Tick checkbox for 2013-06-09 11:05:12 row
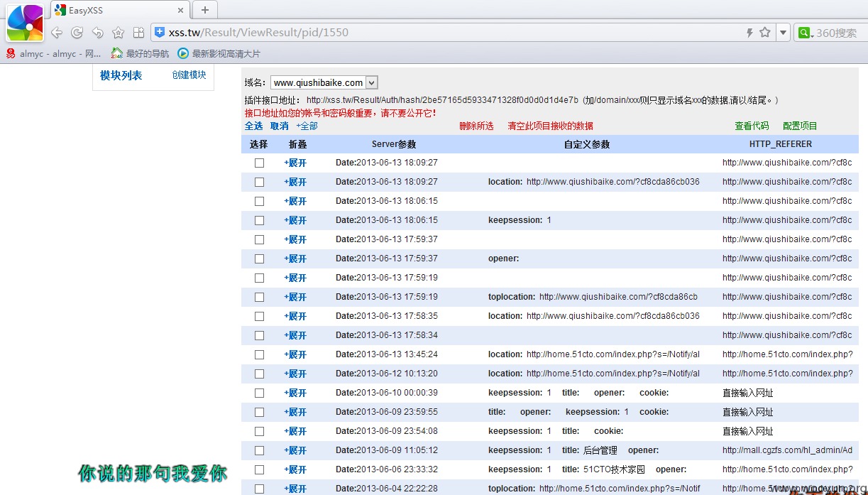The height and width of the screenshot is (495, 868). point(259,450)
